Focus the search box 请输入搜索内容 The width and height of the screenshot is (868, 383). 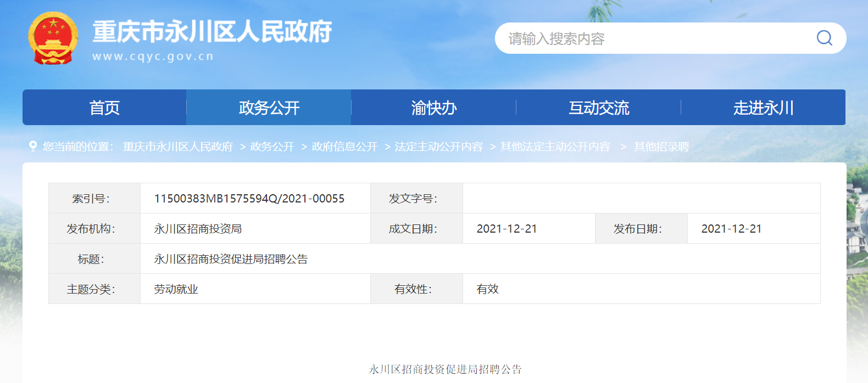click(654, 38)
